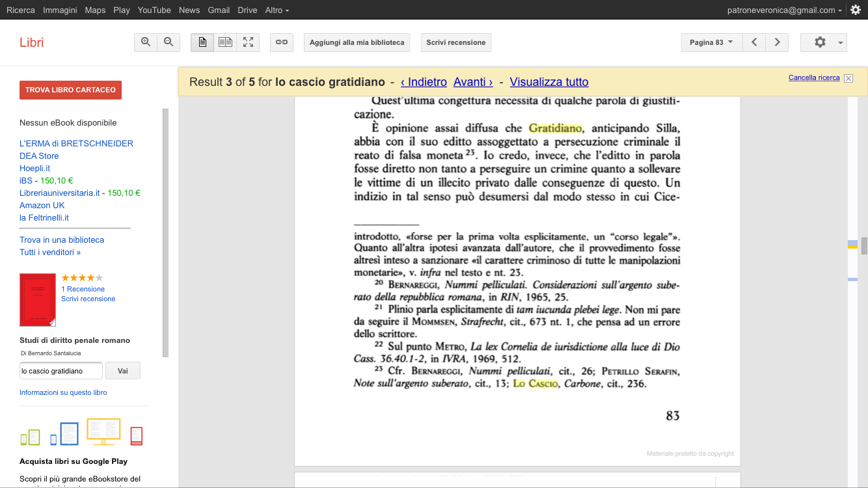Open News in the top bar

tap(189, 10)
